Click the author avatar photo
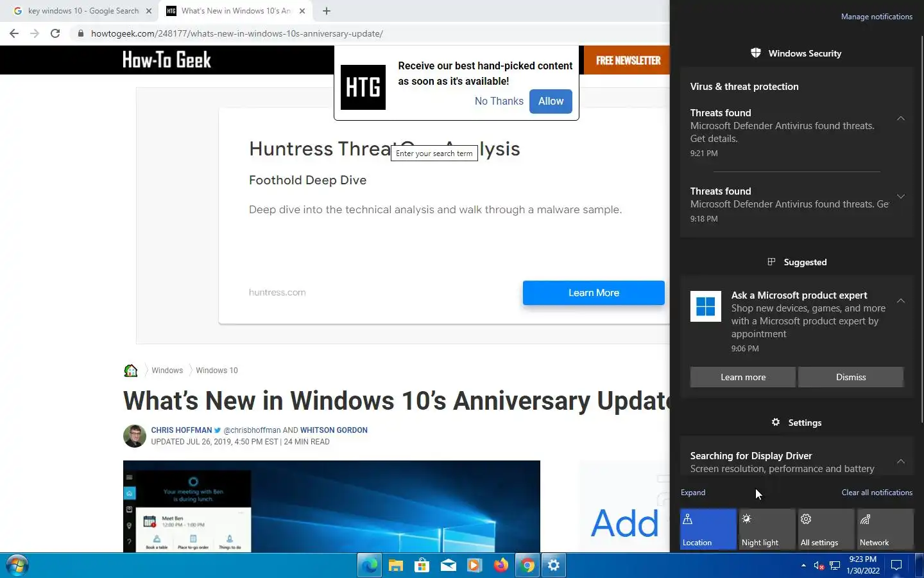The height and width of the screenshot is (578, 924). (135, 436)
